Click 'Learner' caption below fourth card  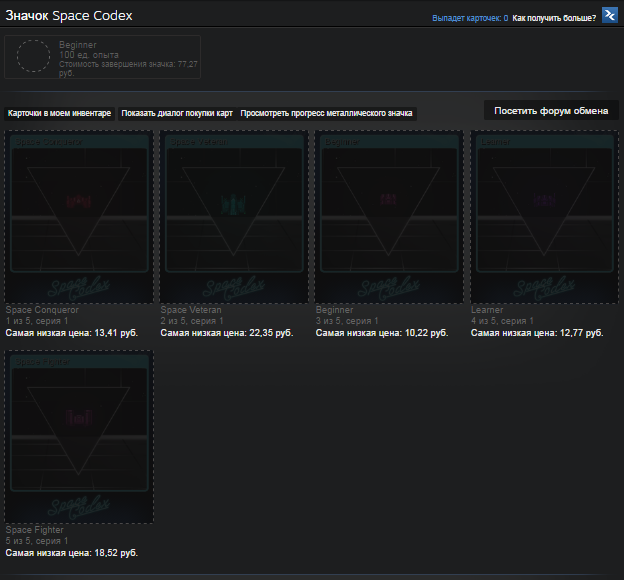487,310
